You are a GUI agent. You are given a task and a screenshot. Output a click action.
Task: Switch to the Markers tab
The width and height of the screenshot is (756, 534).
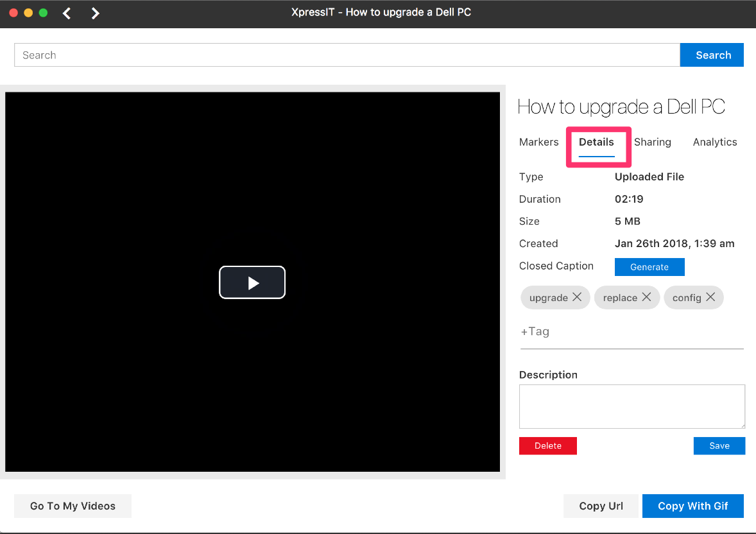(x=538, y=142)
